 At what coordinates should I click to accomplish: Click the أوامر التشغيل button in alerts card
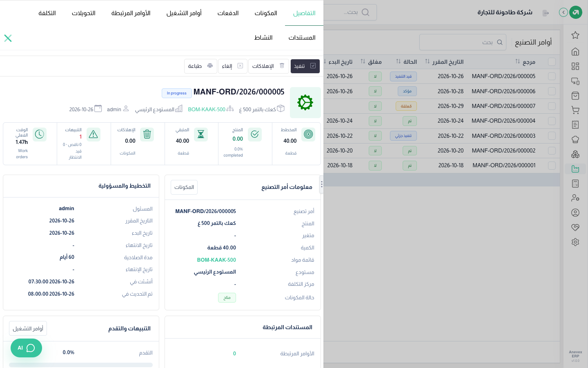coord(28,328)
